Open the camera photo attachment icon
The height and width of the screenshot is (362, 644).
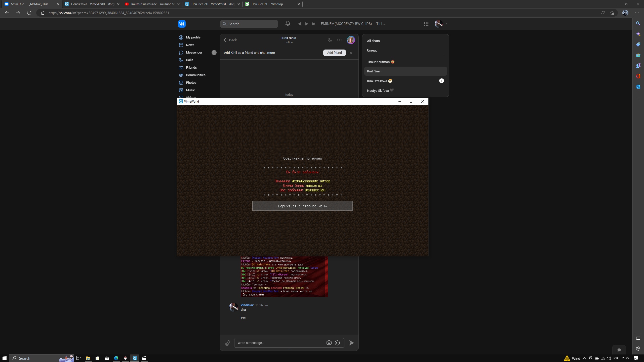[329, 343]
